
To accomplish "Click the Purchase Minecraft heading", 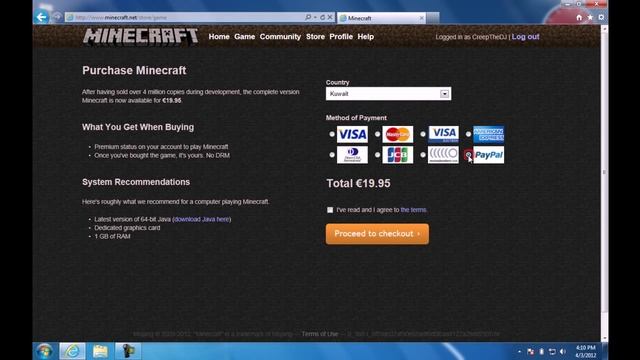I will tap(134, 70).
